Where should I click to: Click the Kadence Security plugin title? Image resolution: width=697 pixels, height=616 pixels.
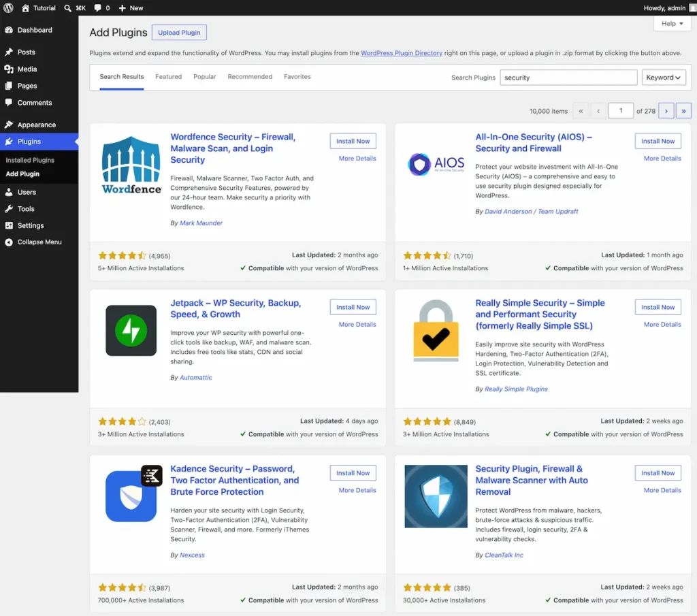[235, 481]
